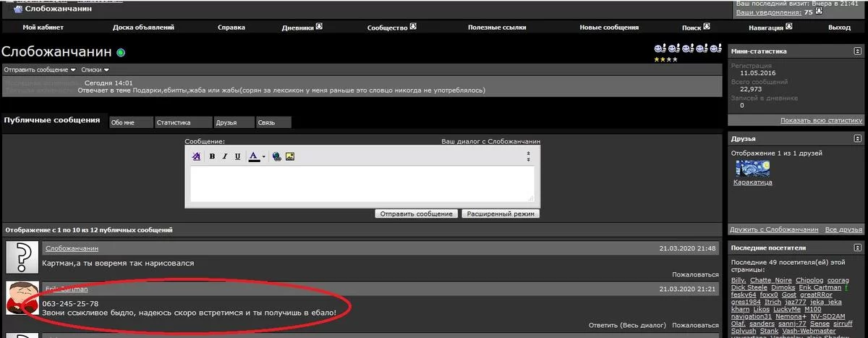Image resolution: width=868 pixels, height=338 pixels.
Task: Open Мой кабинет in navigation bar
Action: click(x=43, y=28)
